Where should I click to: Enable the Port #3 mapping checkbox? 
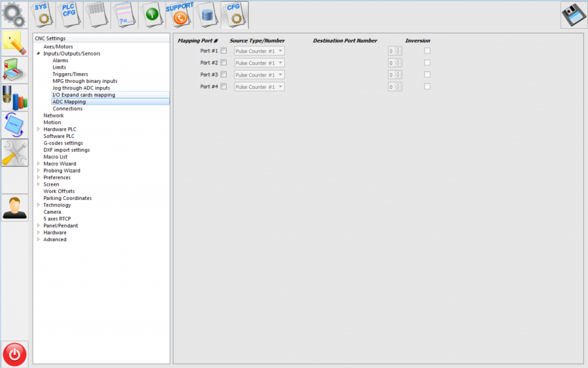[x=223, y=75]
